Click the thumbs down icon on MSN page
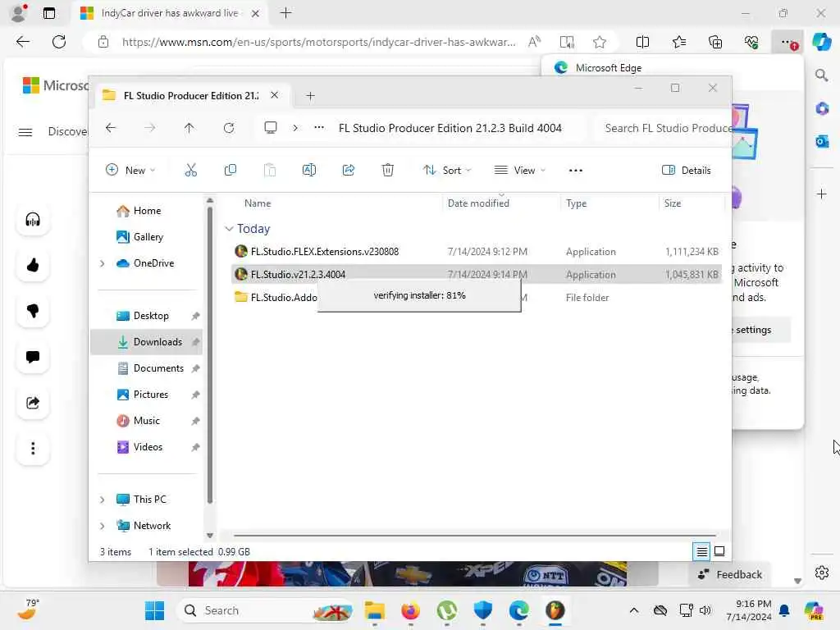The height and width of the screenshot is (630, 840). (33, 311)
